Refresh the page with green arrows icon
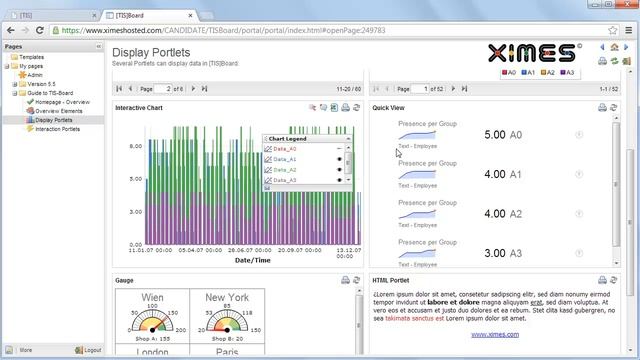The height and width of the screenshot is (360, 640). [x=614, y=61]
